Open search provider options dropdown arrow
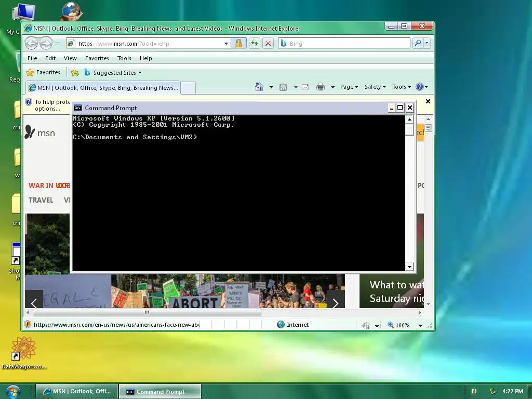Image resolution: width=532 pixels, height=399 pixels. click(427, 43)
